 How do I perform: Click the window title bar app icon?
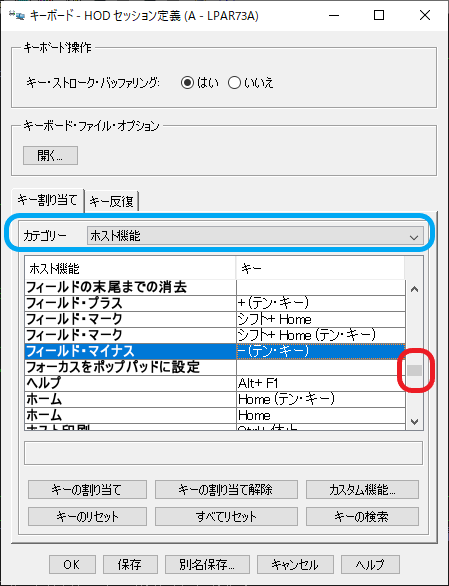coord(16,16)
